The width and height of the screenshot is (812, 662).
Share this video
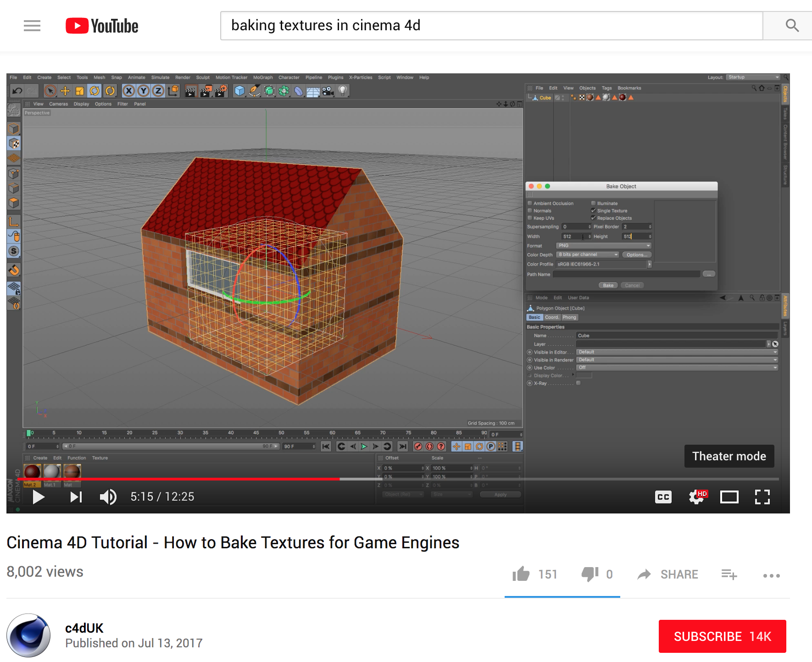(x=668, y=574)
